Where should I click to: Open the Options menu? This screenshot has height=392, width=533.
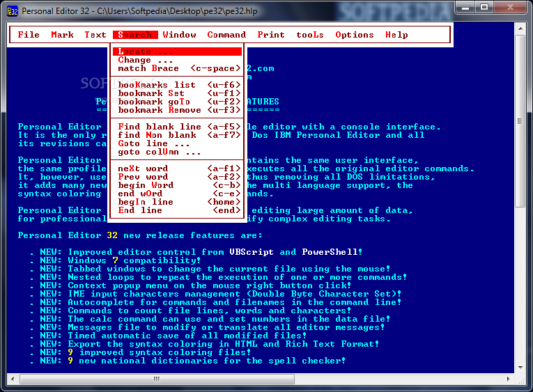[x=354, y=35]
